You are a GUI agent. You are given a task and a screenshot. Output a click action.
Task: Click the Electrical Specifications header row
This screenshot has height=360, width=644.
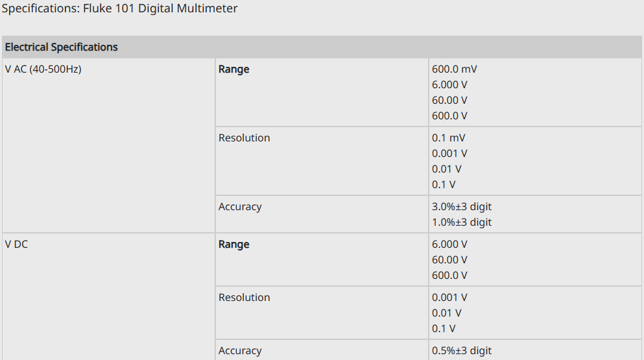coord(62,47)
